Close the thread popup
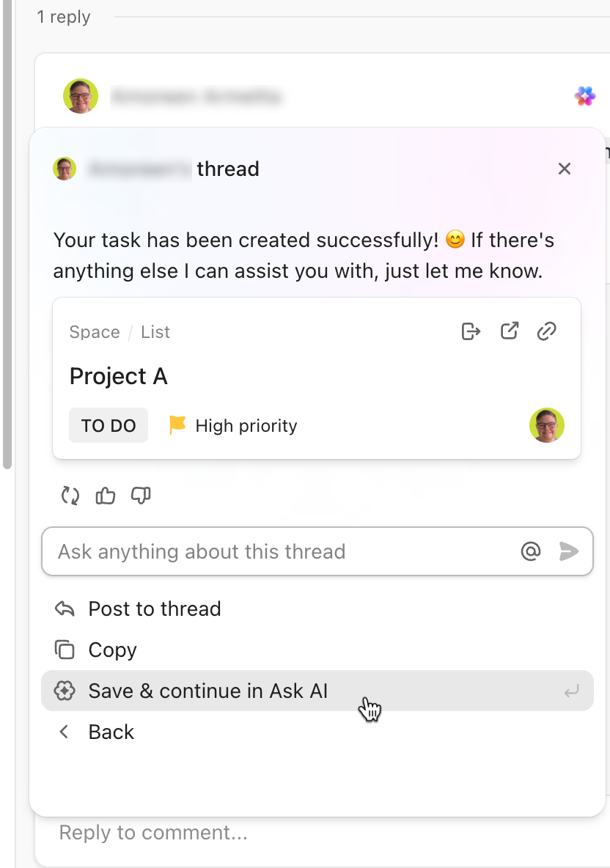The width and height of the screenshot is (610, 868). [565, 169]
